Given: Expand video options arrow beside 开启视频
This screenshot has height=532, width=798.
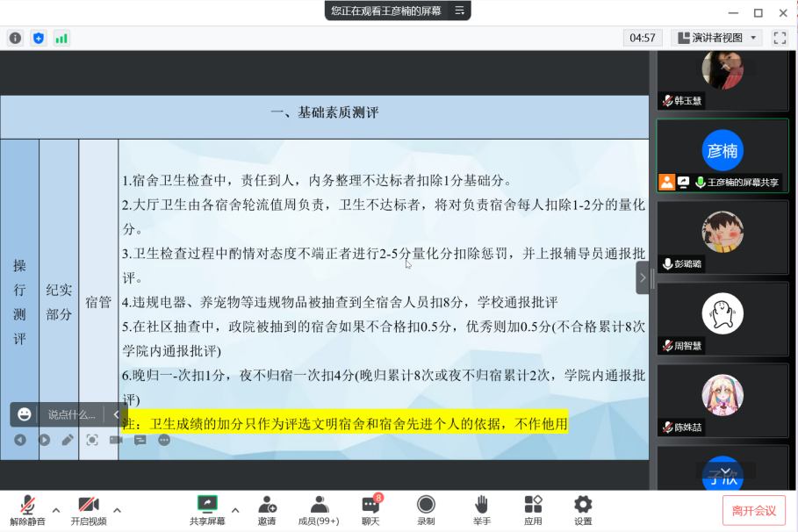Looking at the screenshot, I should pos(118,509).
